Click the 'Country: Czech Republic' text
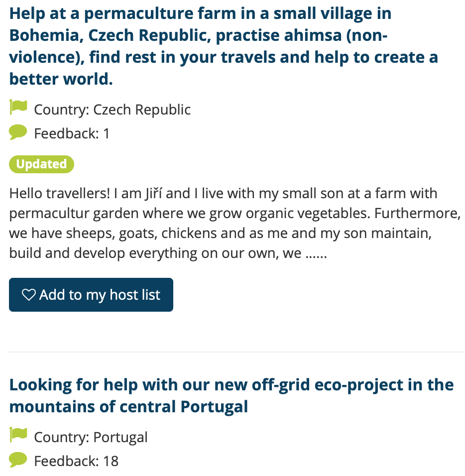 click(112, 110)
